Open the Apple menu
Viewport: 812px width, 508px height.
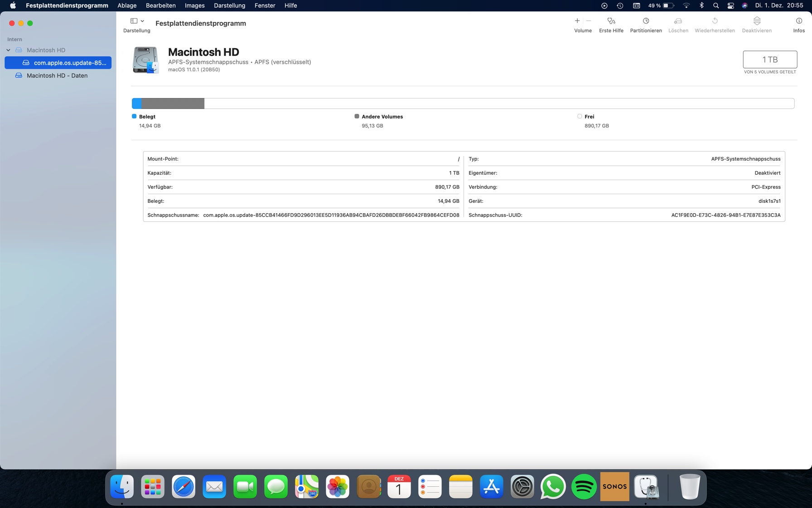13,5
